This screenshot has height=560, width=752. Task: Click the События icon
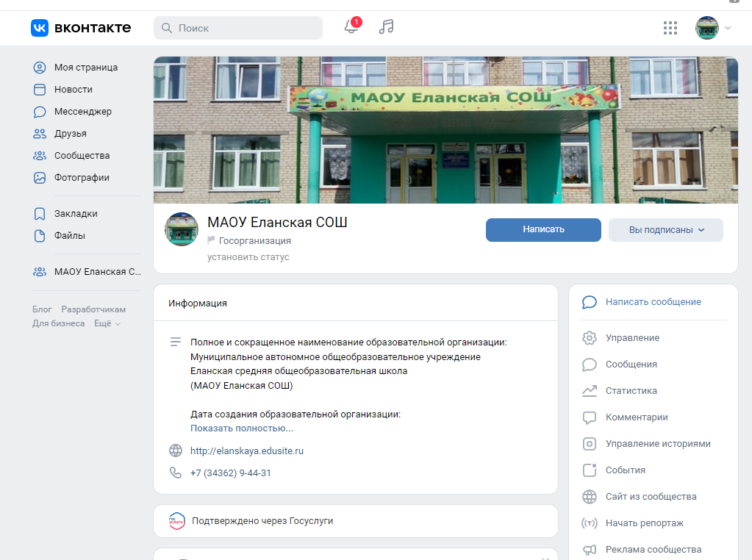tap(590, 470)
